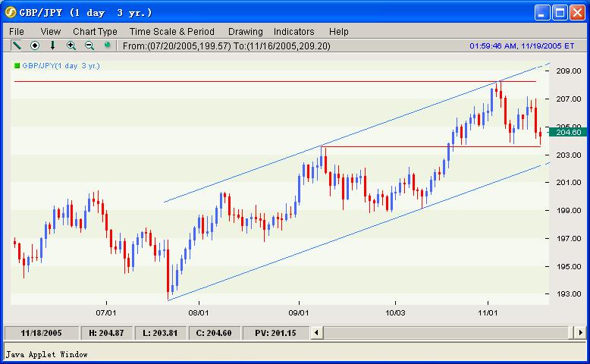Open the Indicators menu
590x364 pixels.
tap(293, 31)
